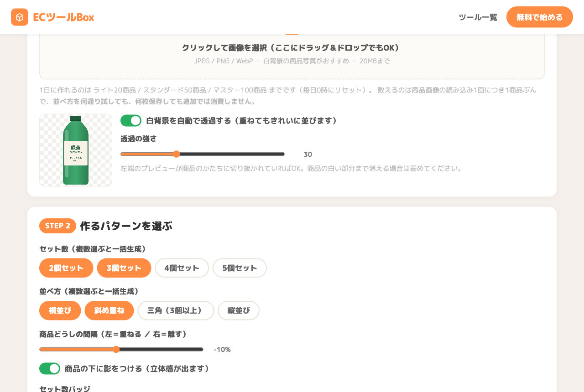
Task: Toggle the 横並び layout chip
Action: 60,310
